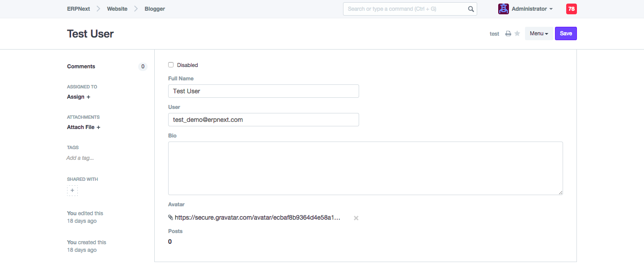Open the Blogger breadcrumb list

tap(155, 9)
